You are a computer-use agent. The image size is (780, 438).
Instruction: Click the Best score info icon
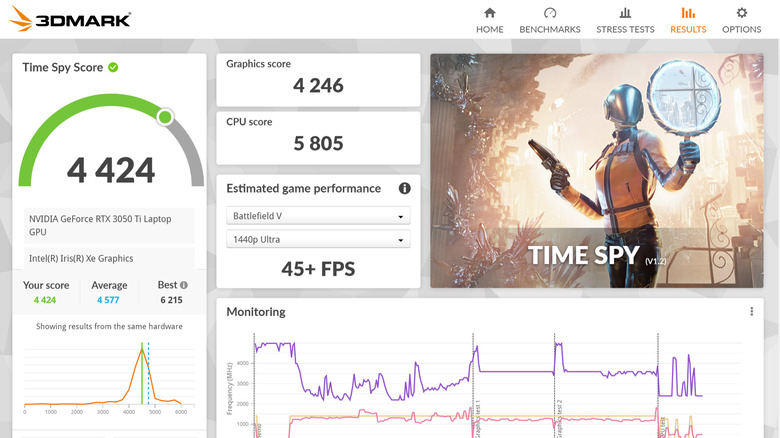[x=183, y=285]
